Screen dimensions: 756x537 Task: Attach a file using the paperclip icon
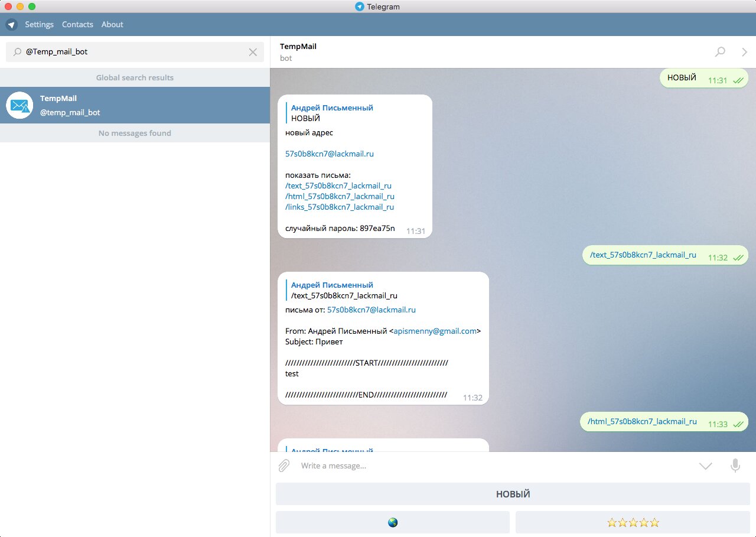pyautogui.click(x=284, y=466)
